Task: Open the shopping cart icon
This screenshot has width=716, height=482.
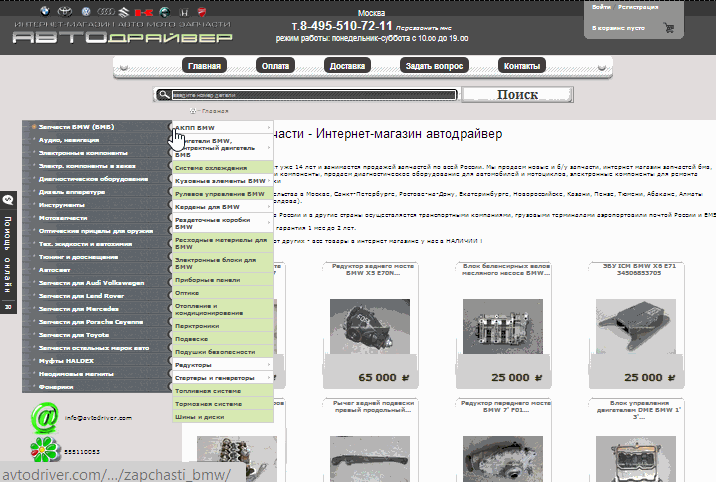Action: pos(669,28)
